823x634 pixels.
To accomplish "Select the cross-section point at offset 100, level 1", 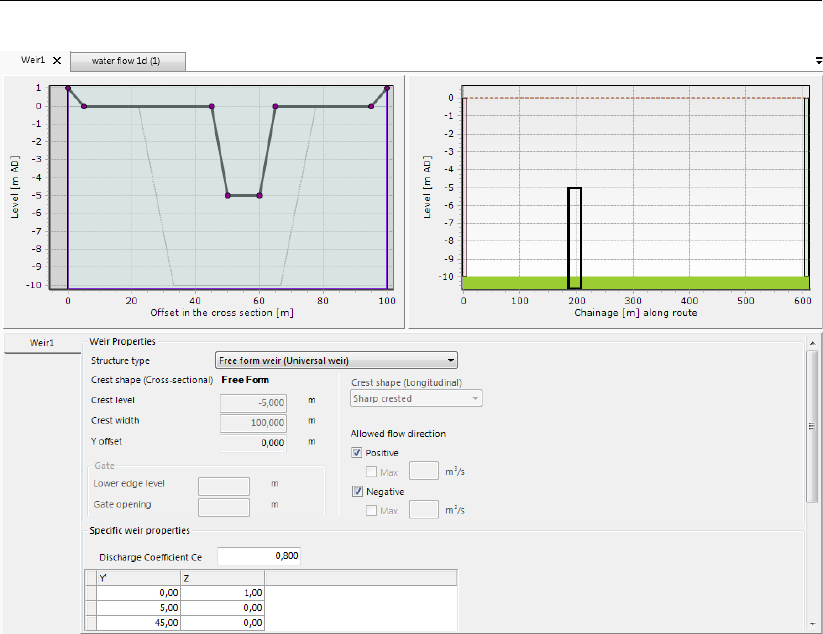I will (x=387, y=89).
